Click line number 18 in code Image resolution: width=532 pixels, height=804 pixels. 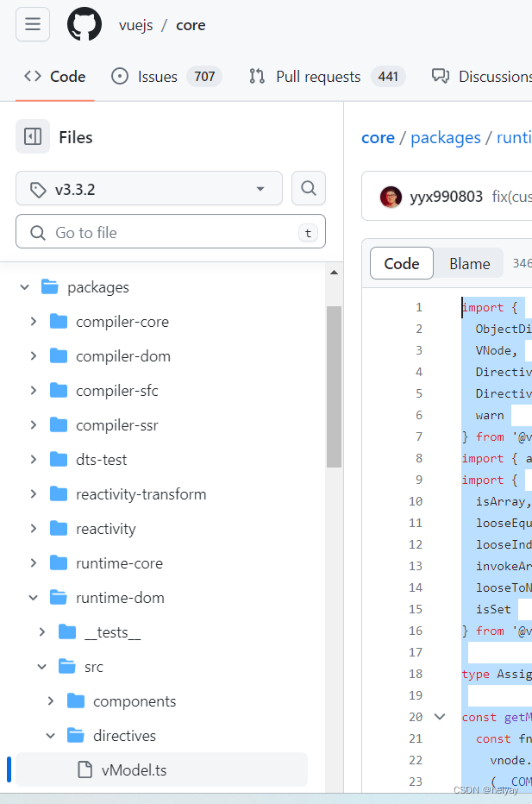tap(416, 673)
